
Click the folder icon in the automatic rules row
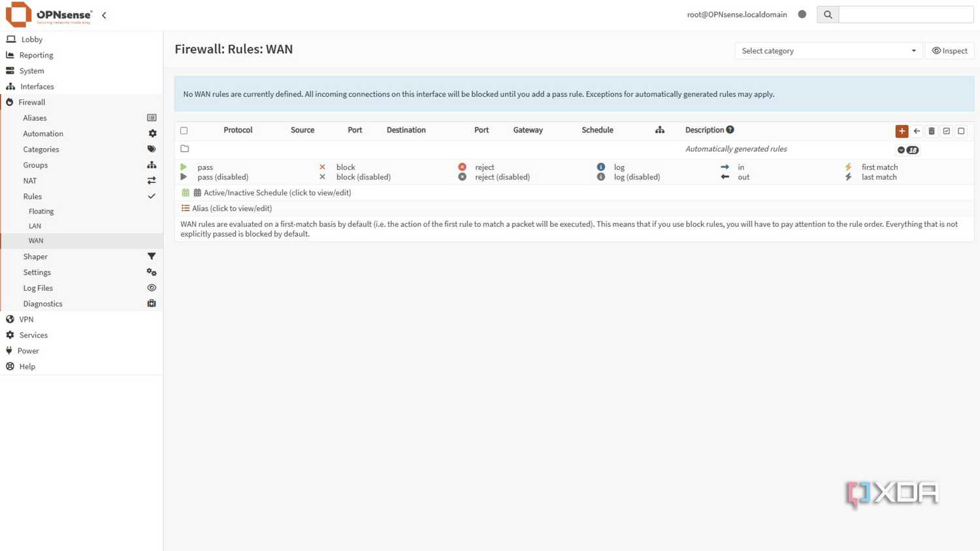(x=185, y=149)
